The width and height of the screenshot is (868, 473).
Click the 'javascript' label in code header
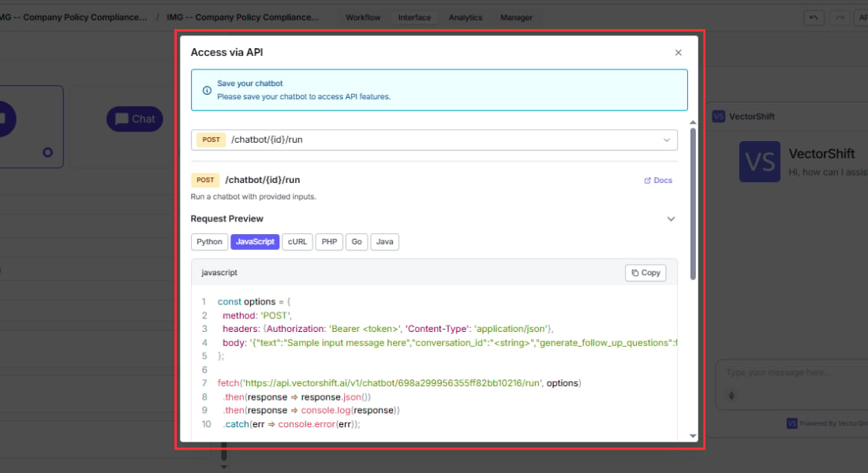(x=219, y=273)
